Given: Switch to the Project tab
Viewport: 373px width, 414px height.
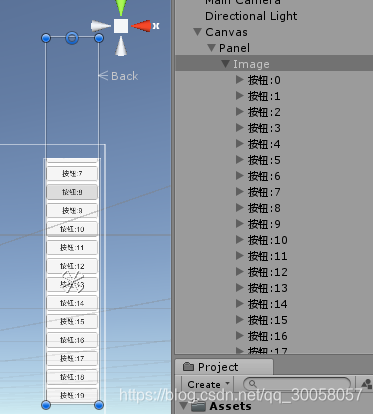Looking at the screenshot, I should pos(224,367).
